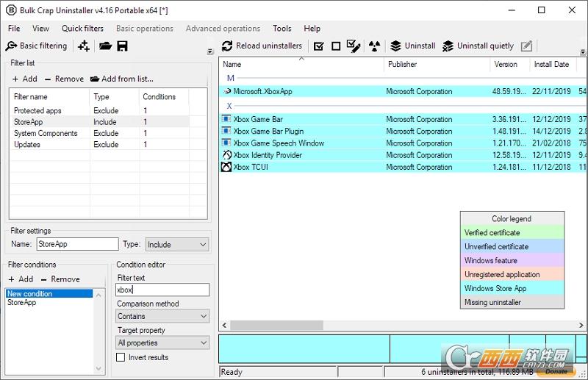Select all entries with check-all icon
The image size is (588, 380).
pos(318,46)
